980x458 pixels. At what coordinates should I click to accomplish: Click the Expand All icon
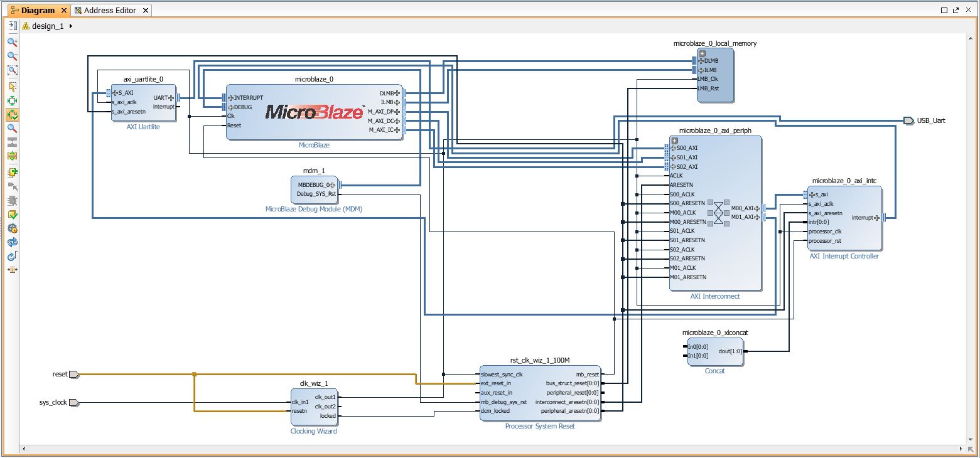tap(12, 156)
